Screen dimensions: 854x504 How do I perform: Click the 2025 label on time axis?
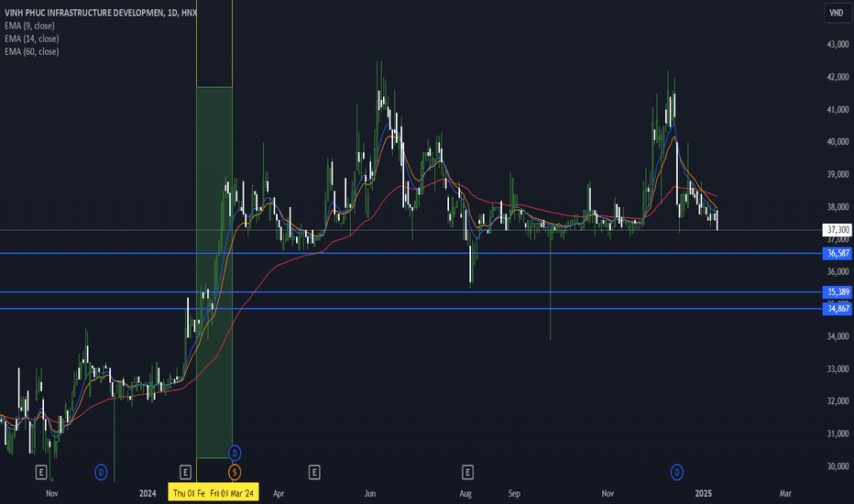[704, 494]
